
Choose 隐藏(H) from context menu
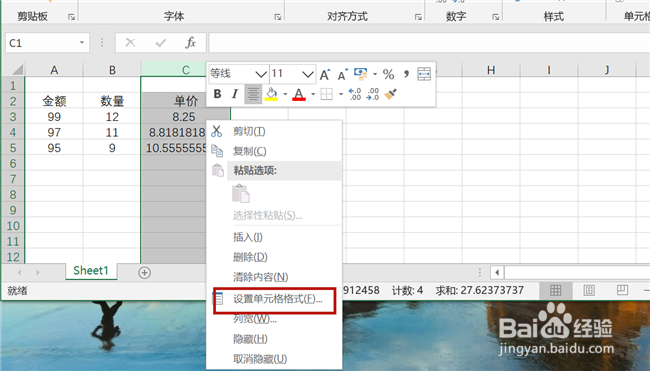pos(274,339)
